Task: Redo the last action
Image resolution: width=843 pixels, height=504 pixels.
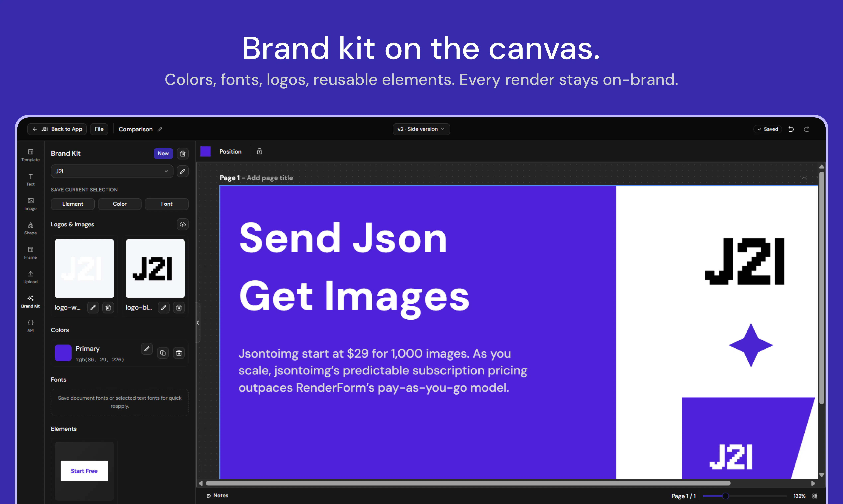Action: click(x=806, y=129)
